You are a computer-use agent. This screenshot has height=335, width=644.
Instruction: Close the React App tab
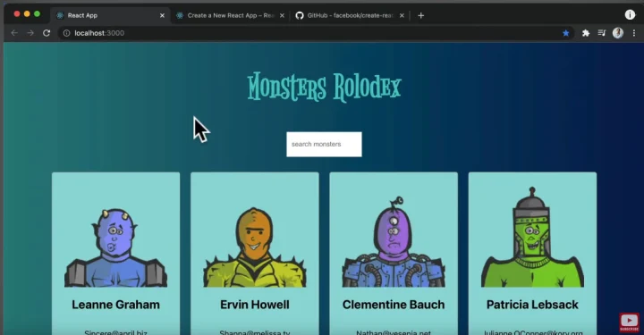tap(162, 15)
